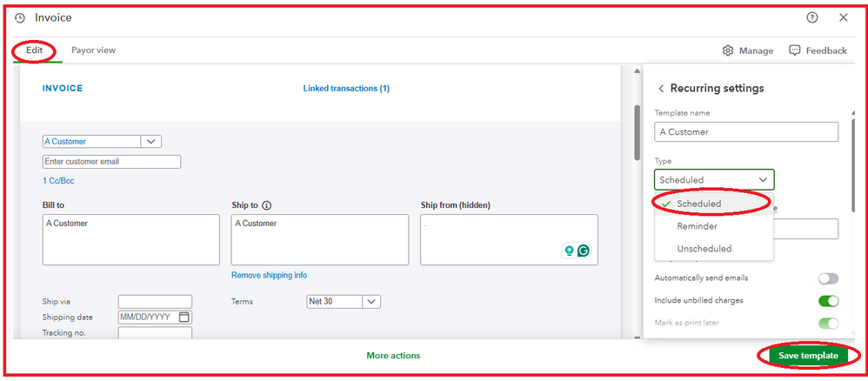Disable Include unbilled charges toggle
Screen dimensions: 868x381
click(828, 301)
